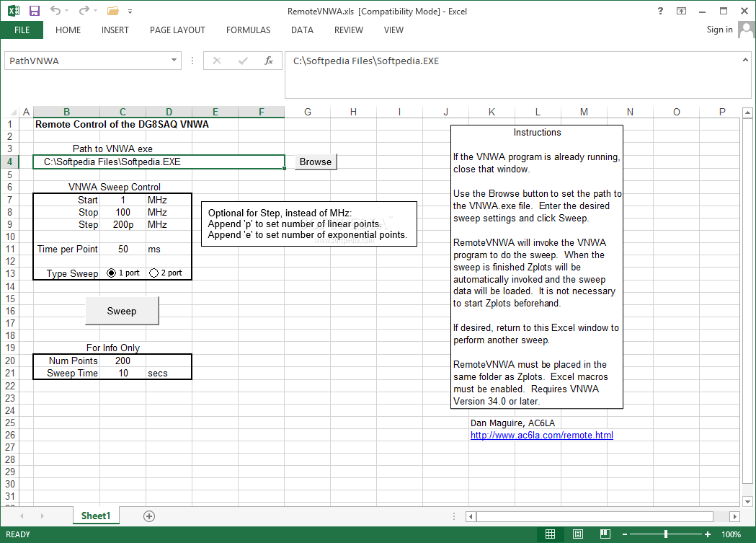Click the title cell Remote Control of the DG8SAQ VNWA
The image size is (756, 543).
coord(122,124)
